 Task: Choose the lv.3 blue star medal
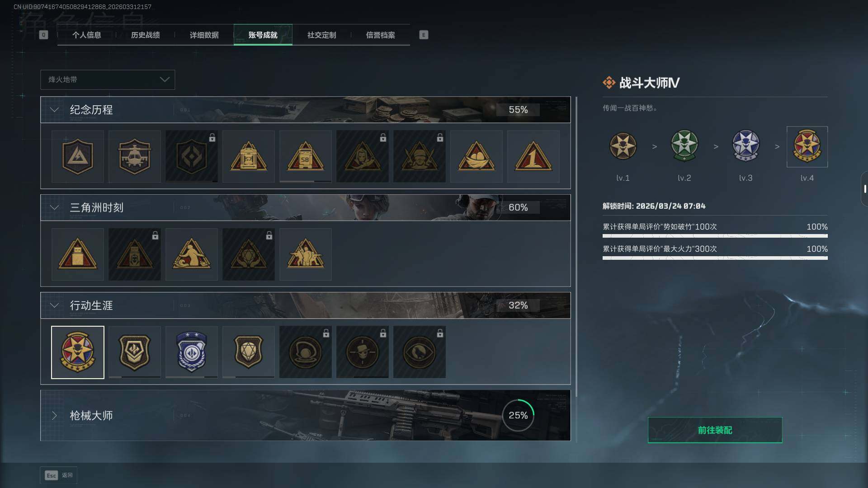pyautogui.click(x=745, y=146)
